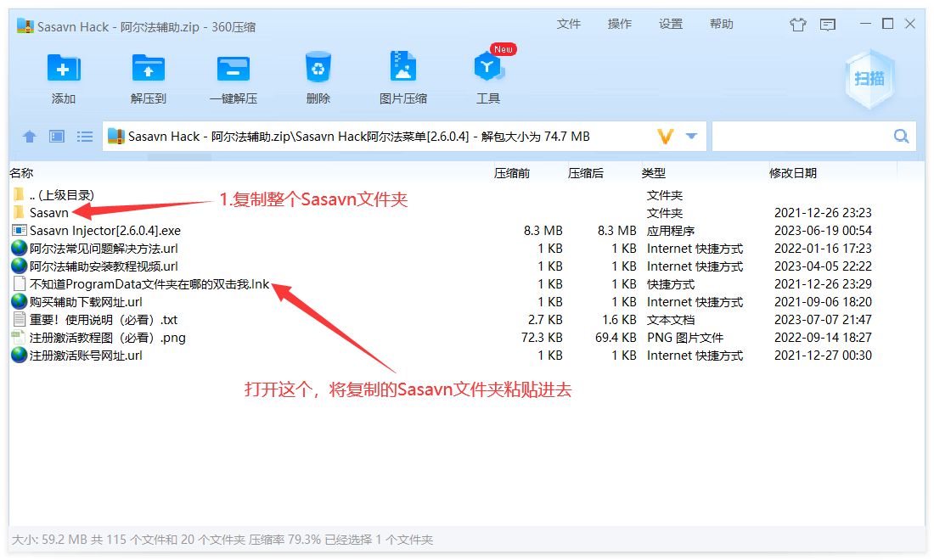Open the 文件 (File) menu
934x560 pixels.
568,24
